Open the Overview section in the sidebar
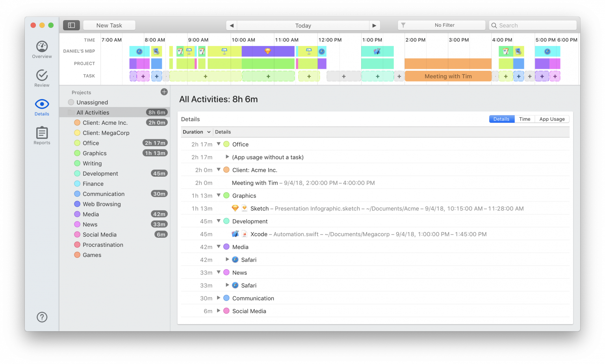 coord(42,49)
